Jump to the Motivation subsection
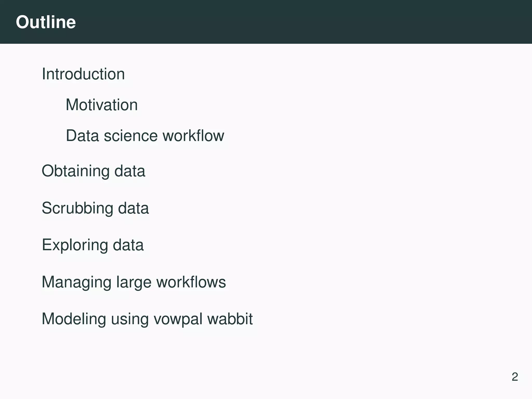The width and height of the screenshot is (532, 399). click(x=102, y=105)
